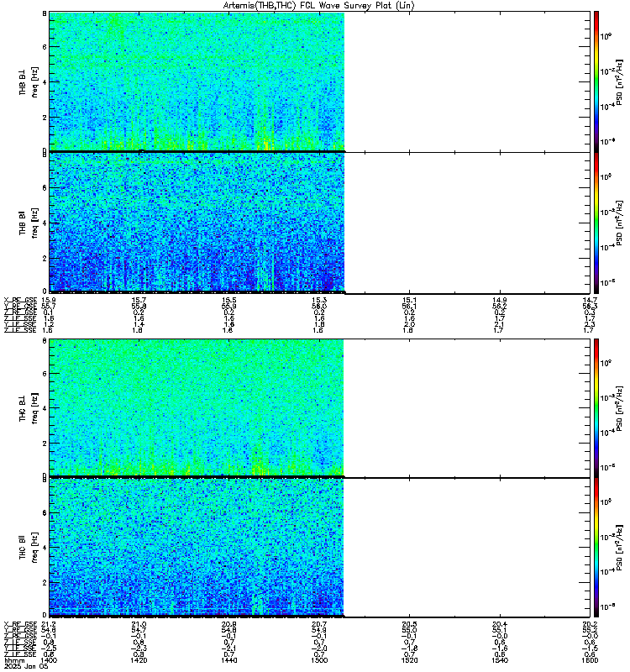Select the THC B∥ spectrogram panel

(x=320, y=548)
